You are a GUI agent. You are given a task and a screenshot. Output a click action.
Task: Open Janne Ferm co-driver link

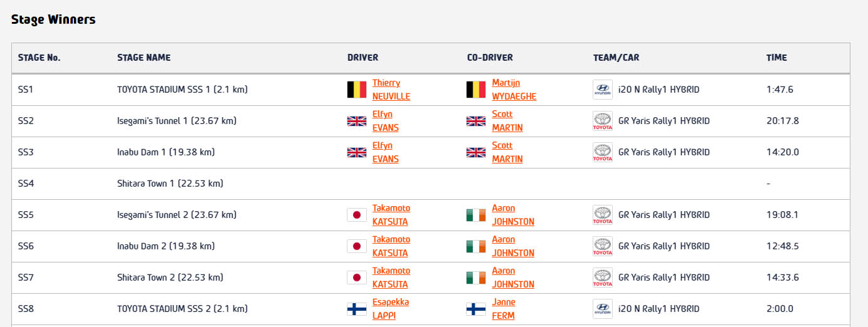pos(504,309)
